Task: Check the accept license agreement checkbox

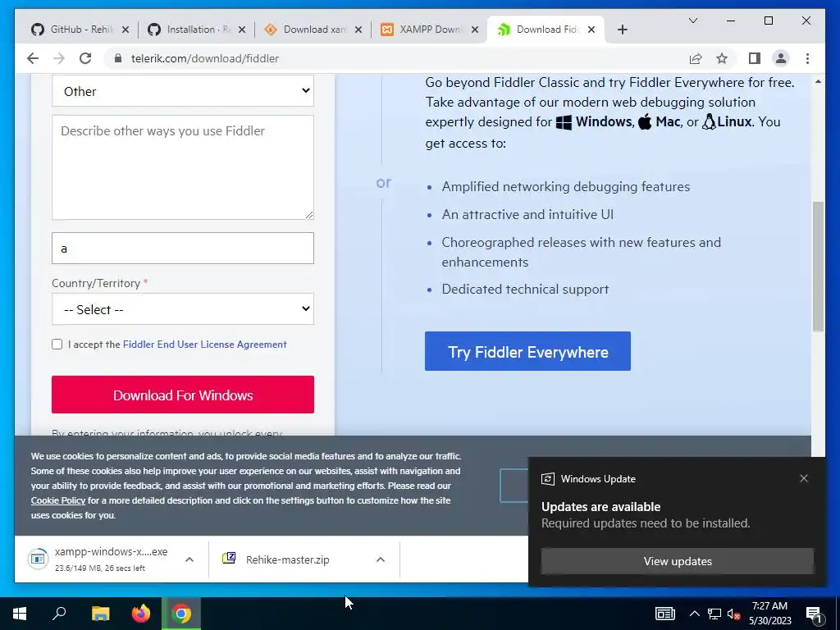Action: coord(57,345)
